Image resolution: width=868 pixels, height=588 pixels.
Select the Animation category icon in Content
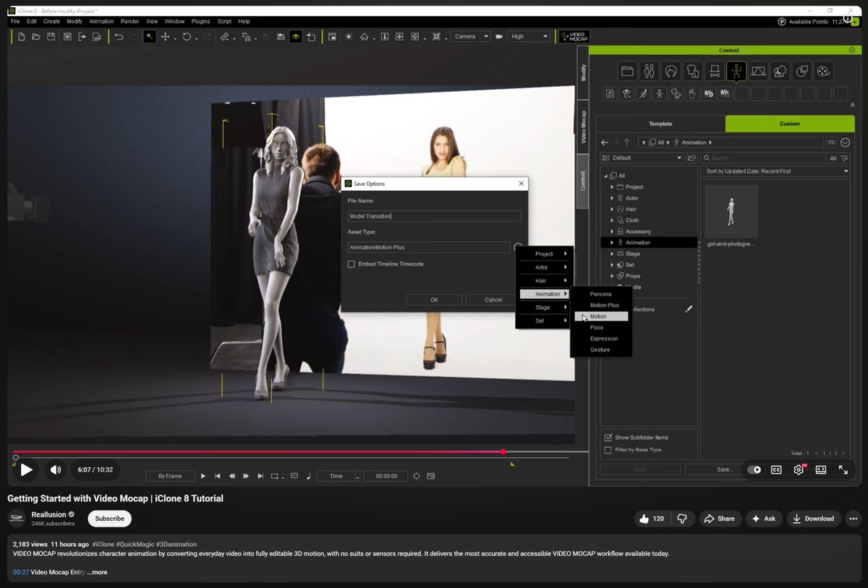coord(736,71)
